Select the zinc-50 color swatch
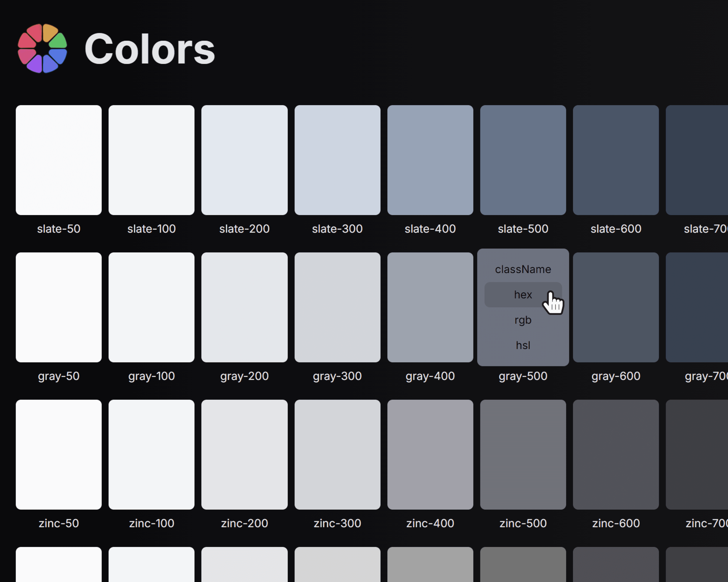The image size is (728, 582). click(59, 454)
